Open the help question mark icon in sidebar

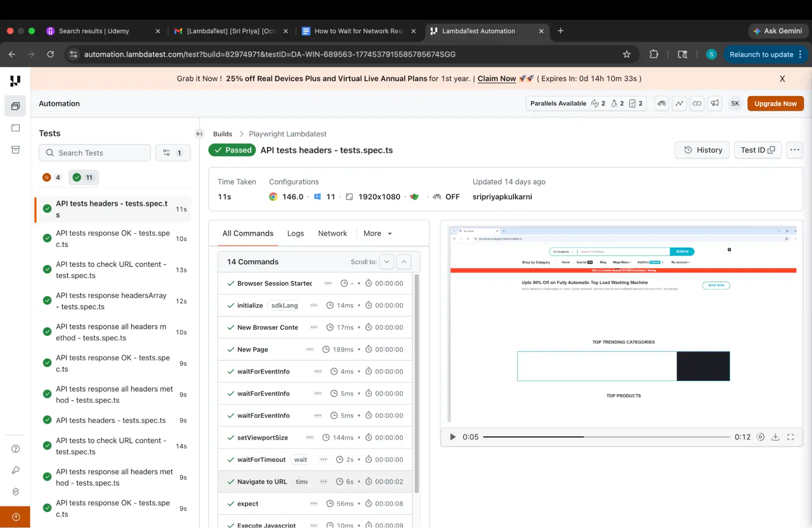click(15, 449)
